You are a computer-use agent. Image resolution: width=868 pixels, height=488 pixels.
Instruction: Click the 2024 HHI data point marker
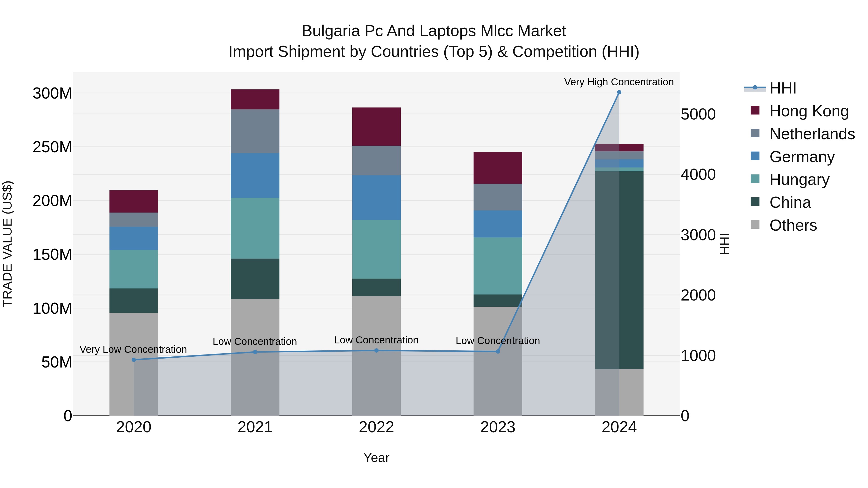tap(619, 92)
